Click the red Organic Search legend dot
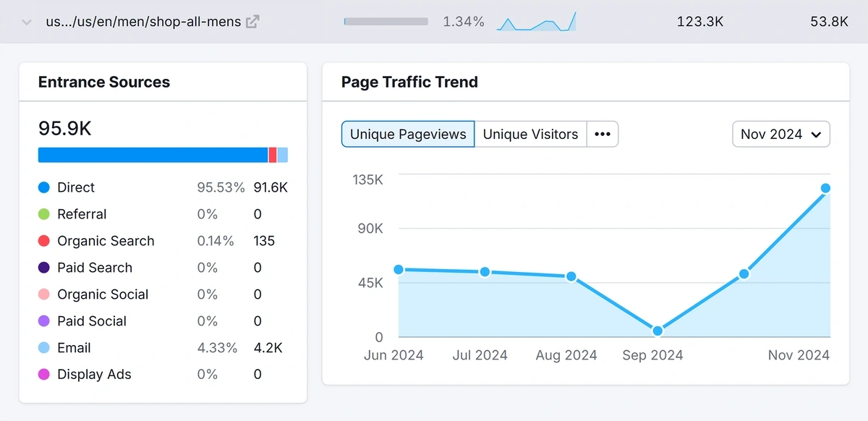Screen dimensions: 868x421 pos(43,240)
